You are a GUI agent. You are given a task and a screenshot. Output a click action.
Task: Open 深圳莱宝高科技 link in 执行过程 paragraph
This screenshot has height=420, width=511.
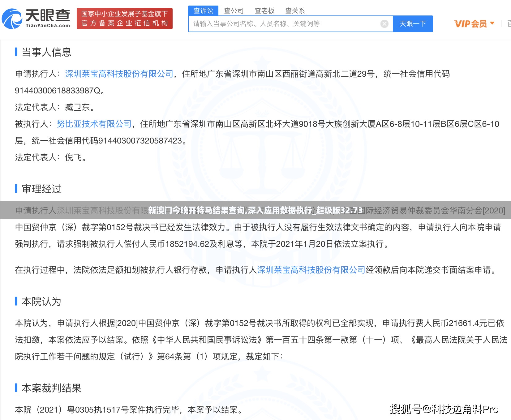click(311, 270)
